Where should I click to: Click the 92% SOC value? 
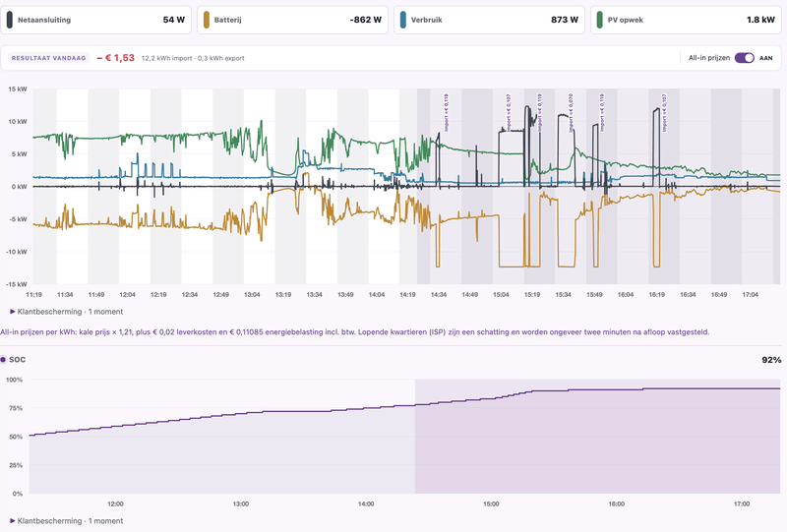(x=771, y=360)
